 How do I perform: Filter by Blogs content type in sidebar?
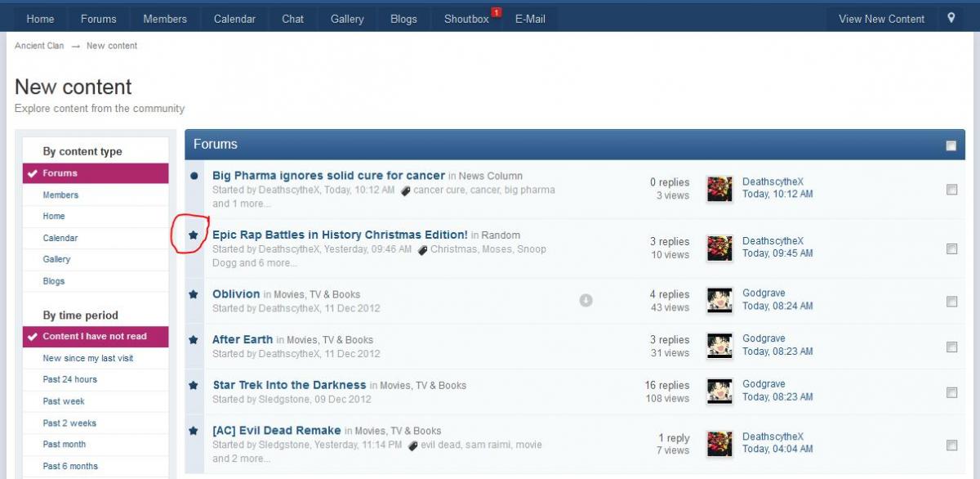[54, 281]
